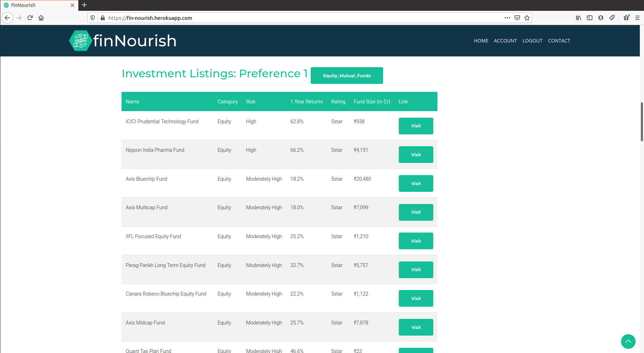Visit the Axis Midcap Fund link
644x353 pixels.
tap(416, 327)
